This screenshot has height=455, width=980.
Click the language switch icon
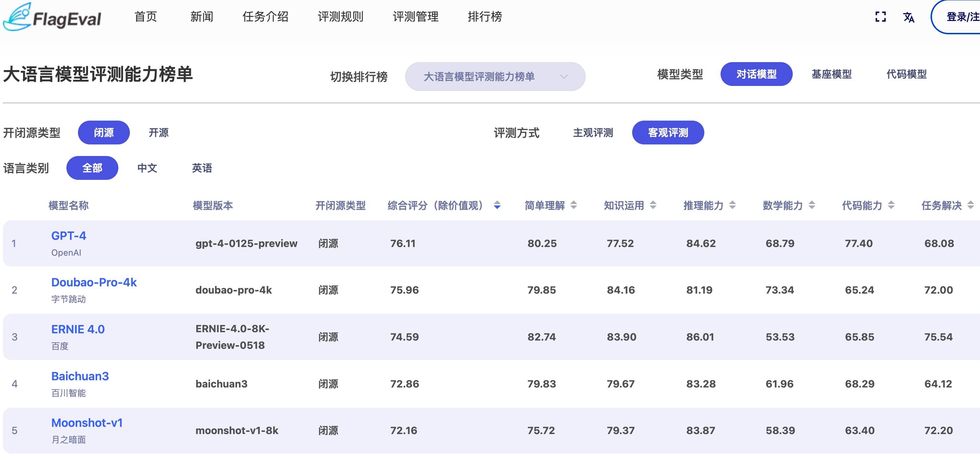pos(909,17)
